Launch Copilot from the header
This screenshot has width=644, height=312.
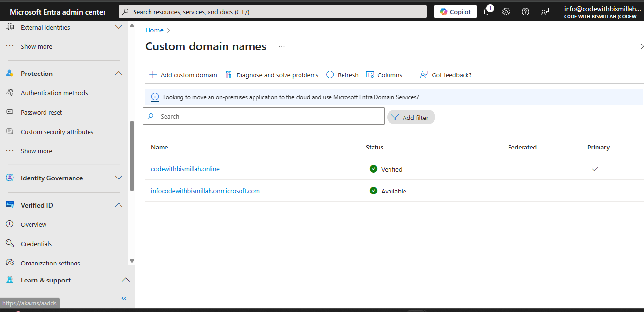point(455,12)
